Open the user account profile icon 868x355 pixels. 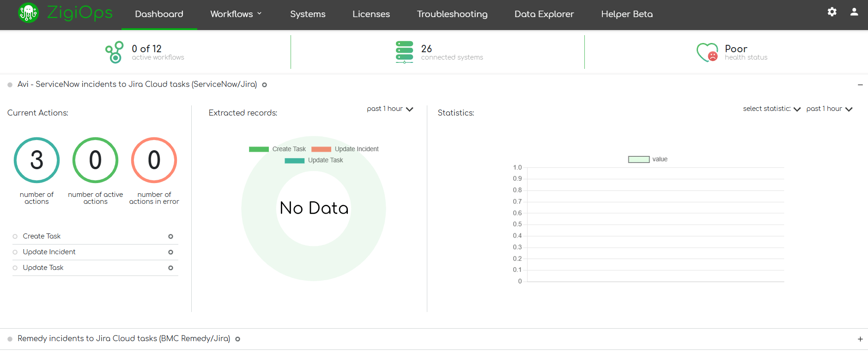coord(854,12)
